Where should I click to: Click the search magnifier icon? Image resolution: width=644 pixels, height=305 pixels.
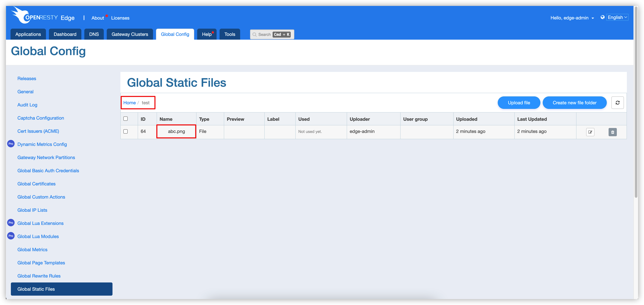coord(254,35)
